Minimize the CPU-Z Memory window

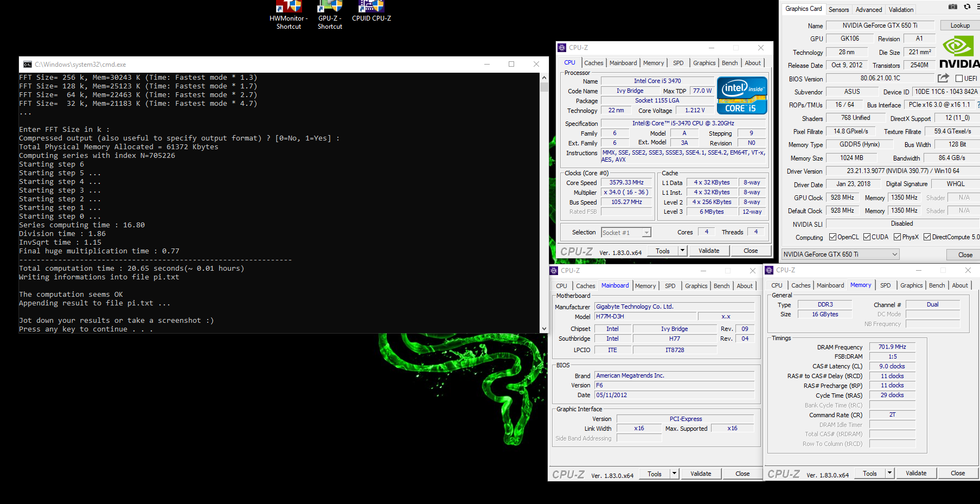(x=919, y=270)
